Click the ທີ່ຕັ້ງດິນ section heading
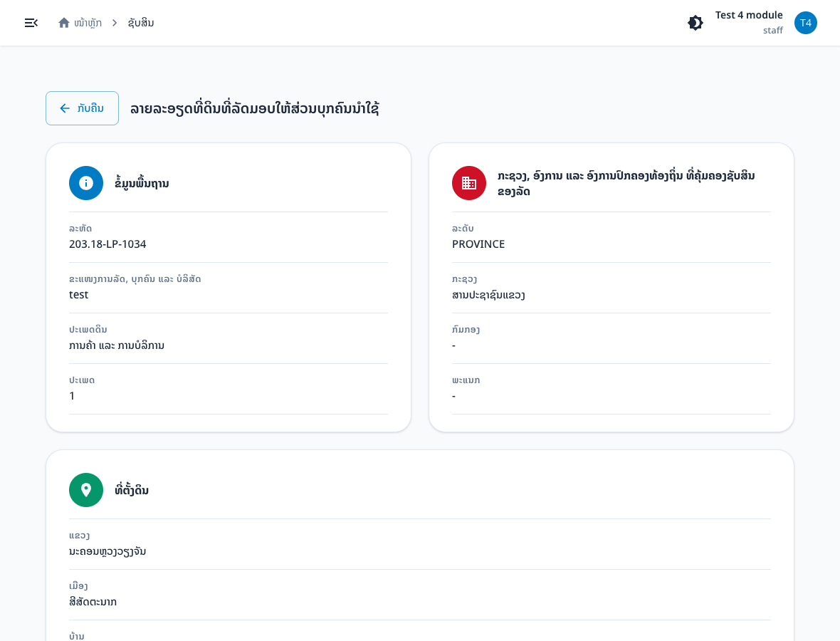 point(132,490)
